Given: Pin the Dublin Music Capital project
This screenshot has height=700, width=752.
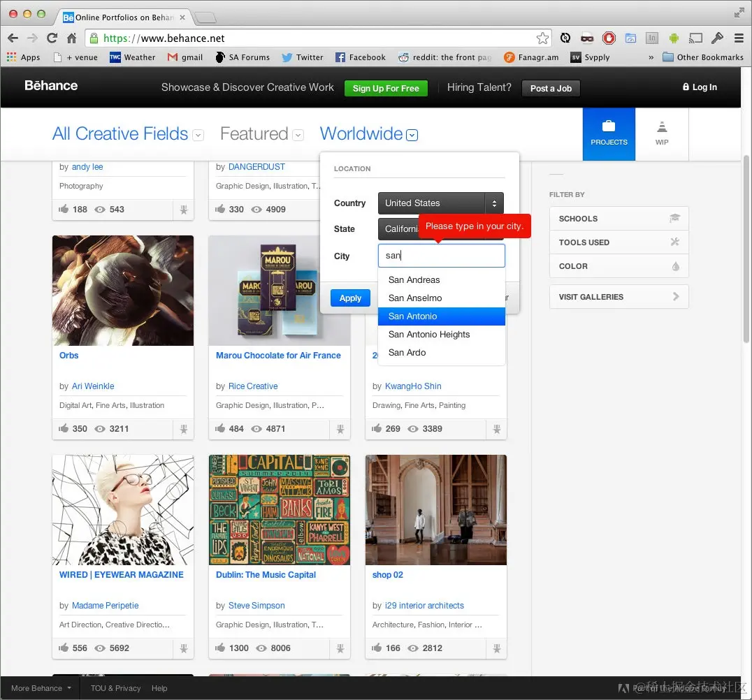Looking at the screenshot, I should coord(340,648).
